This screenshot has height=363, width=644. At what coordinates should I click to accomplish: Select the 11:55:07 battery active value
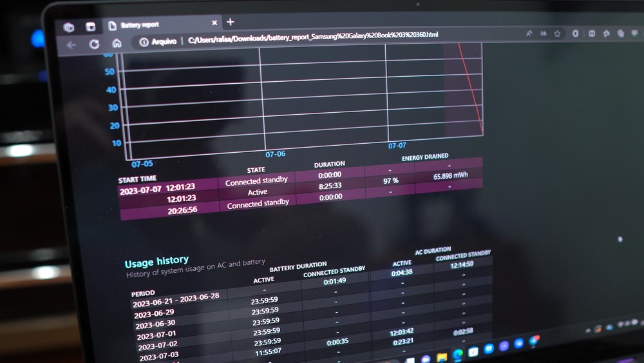click(268, 352)
